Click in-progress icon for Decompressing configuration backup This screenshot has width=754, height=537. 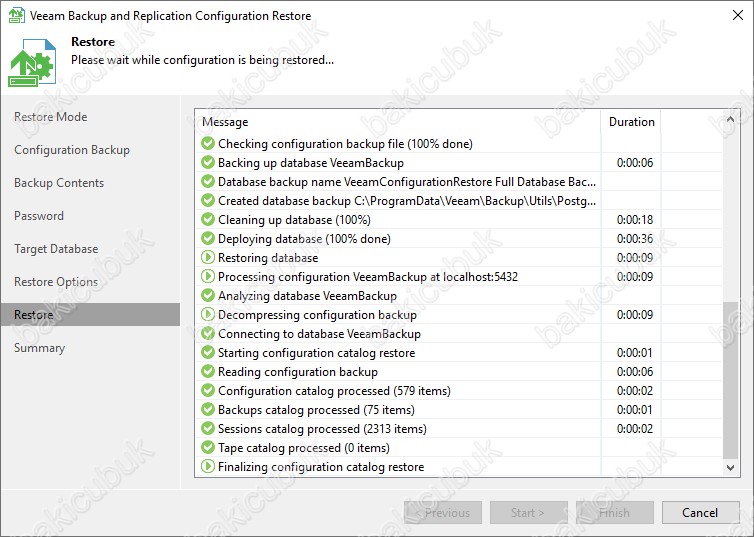point(208,314)
